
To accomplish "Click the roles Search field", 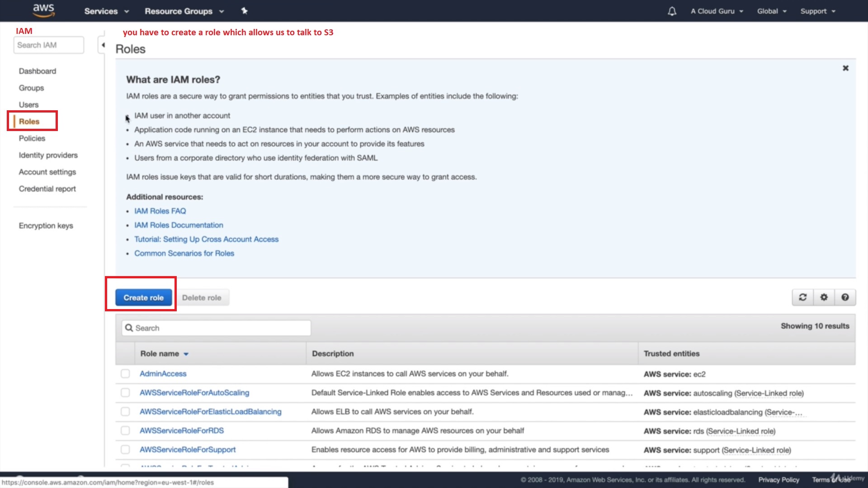I will (x=216, y=328).
